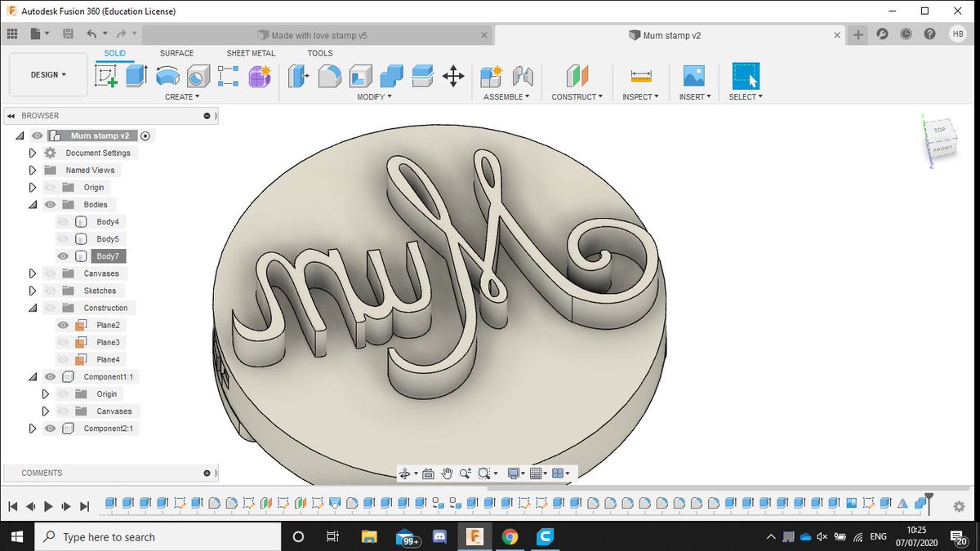The image size is (980, 551).
Task: Open the CONSTRUCT dropdown menu
Action: [577, 97]
